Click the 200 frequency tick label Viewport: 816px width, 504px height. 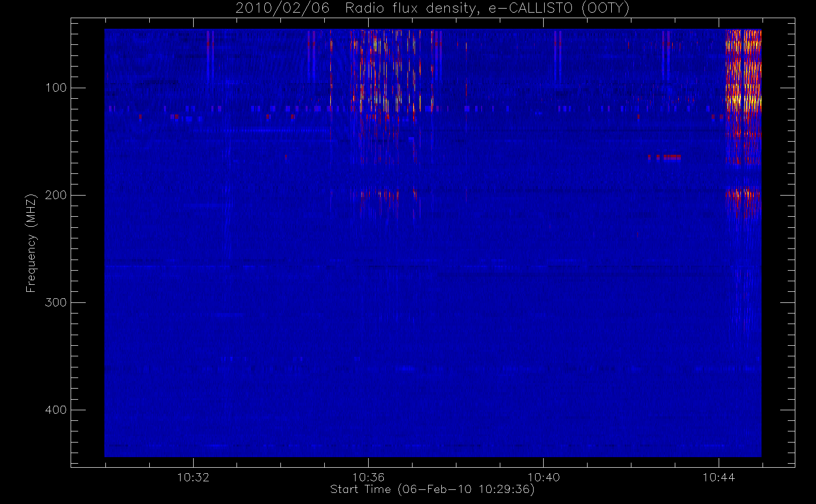56,195
